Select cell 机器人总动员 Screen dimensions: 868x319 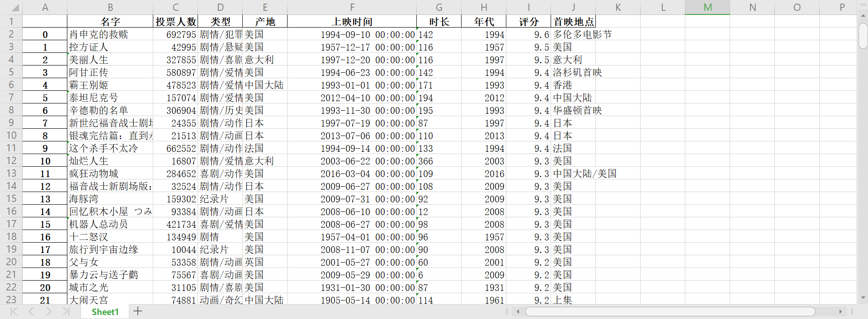point(110,224)
